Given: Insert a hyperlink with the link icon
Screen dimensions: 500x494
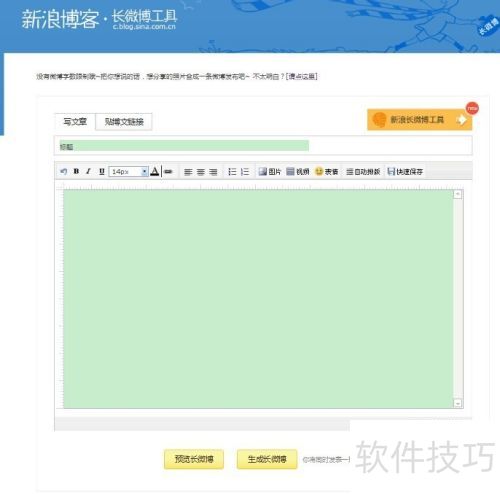Looking at the screenshot, I should 168,172.
